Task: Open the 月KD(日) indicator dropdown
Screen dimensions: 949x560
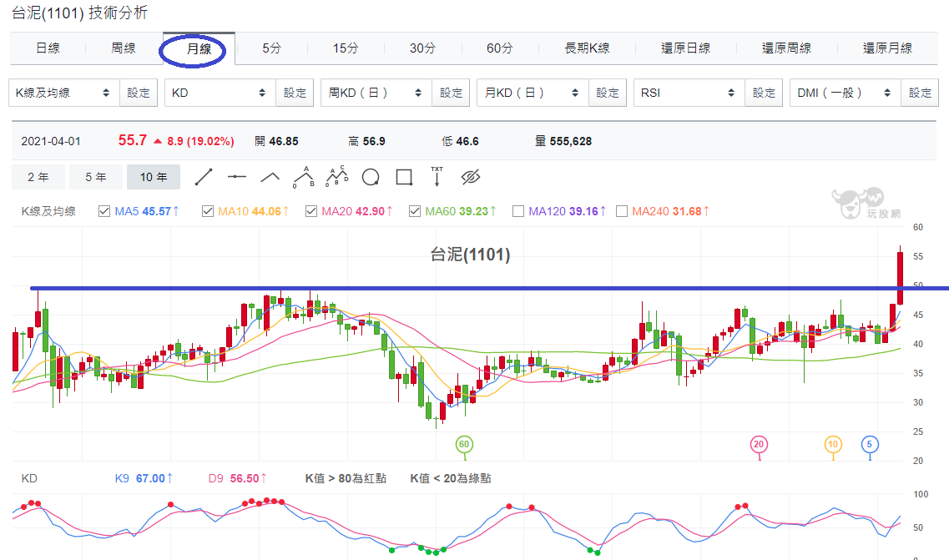Action: pos(533,93)
